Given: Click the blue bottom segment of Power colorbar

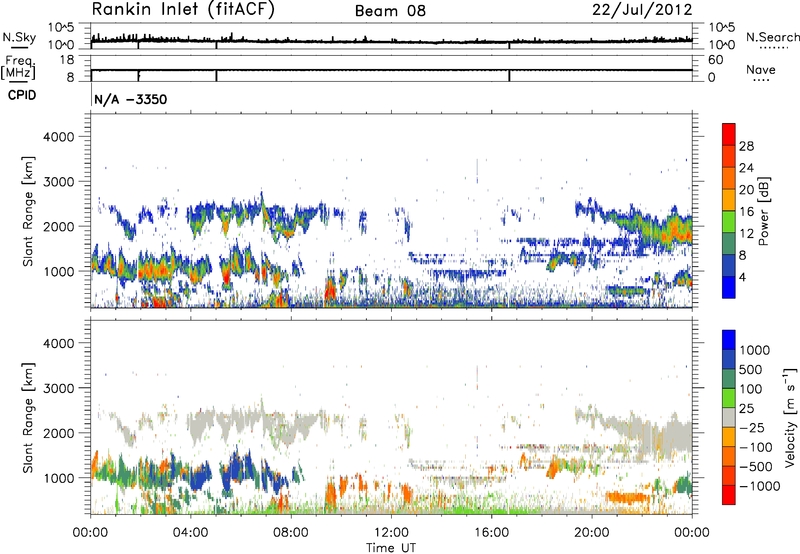Looking at the screenshot, I should tap(729, 287).
